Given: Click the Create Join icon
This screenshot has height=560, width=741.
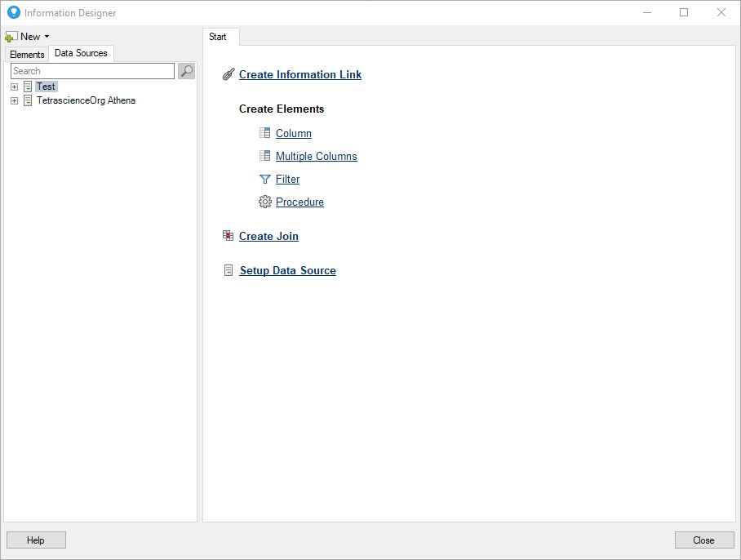Looking at the screenshot, I should 227,236.
